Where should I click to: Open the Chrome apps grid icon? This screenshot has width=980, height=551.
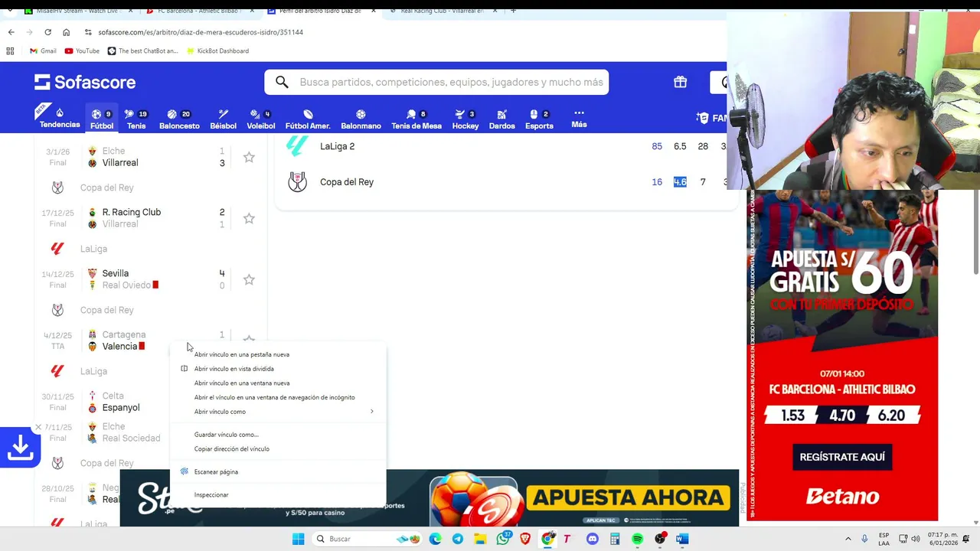pyautogui.click(x=10, y=51)
